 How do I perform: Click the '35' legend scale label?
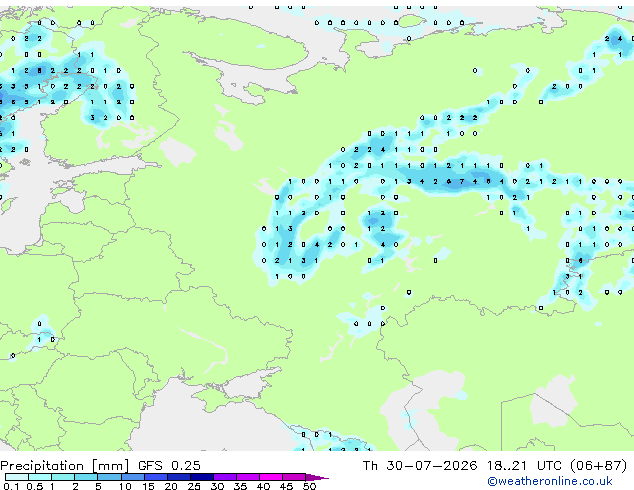point(240,486)
